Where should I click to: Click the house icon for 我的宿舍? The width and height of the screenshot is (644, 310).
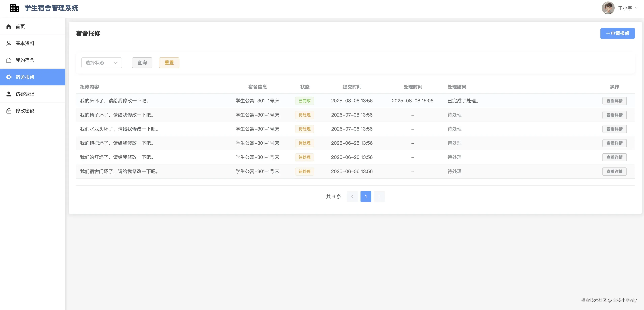(x=9, y=60)
